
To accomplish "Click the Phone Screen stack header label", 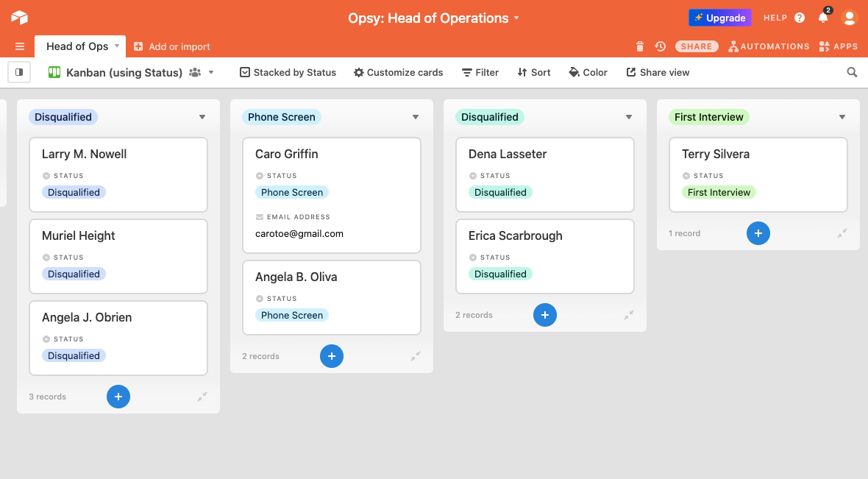I will (x=281, y=117).
